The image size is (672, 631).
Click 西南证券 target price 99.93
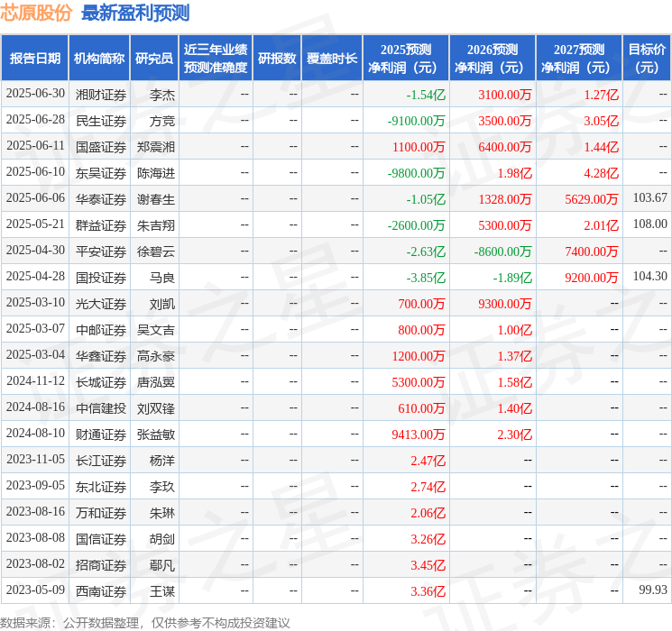pos(652,590)
